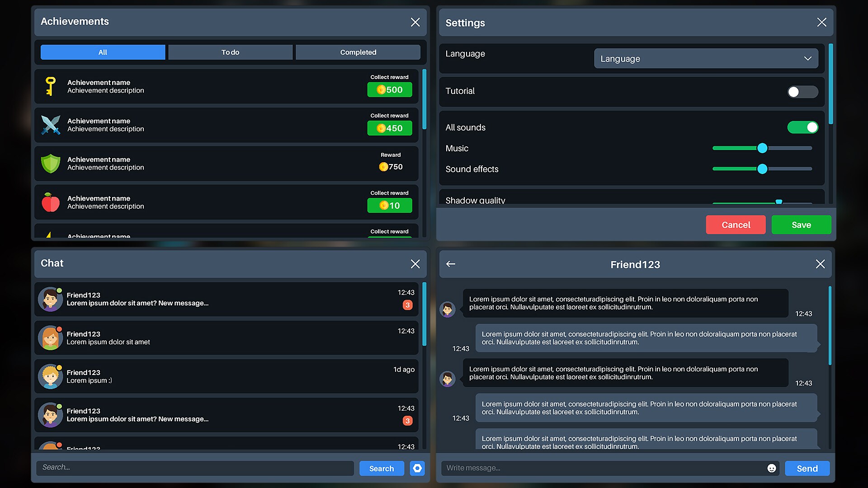Select the crossed swords achievement icon
868x488 pixels.
51,125
